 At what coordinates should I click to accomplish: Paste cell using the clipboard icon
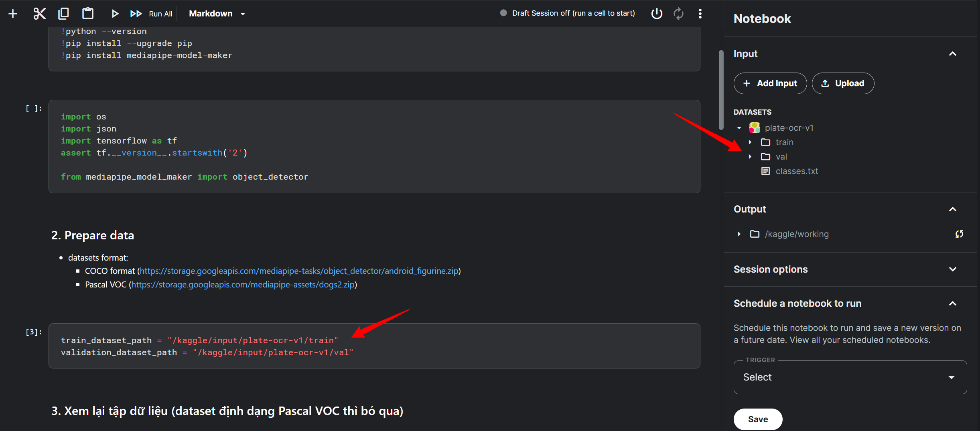click(x=87, y=14)
